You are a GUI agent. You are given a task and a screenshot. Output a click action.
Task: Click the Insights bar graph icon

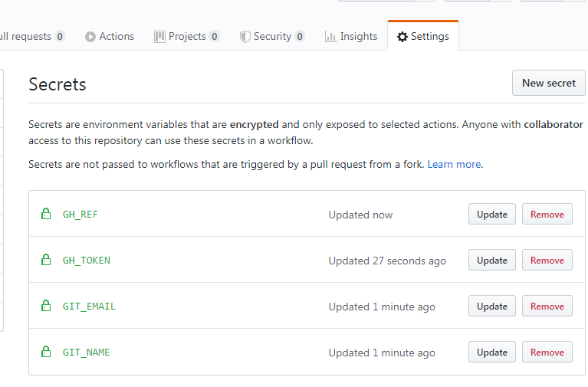click(330, 37)
